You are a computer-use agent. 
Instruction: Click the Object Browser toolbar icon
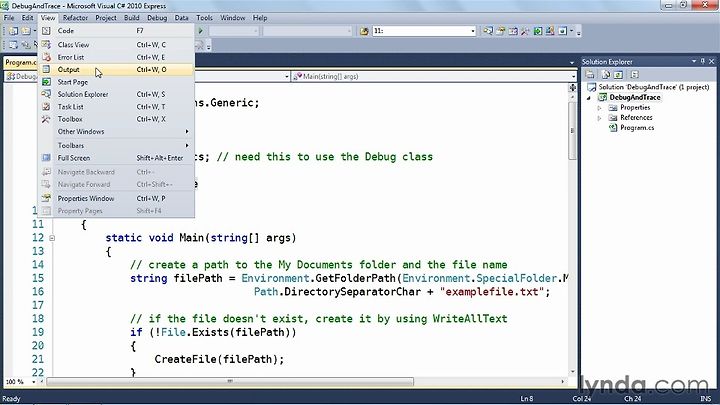513,31
